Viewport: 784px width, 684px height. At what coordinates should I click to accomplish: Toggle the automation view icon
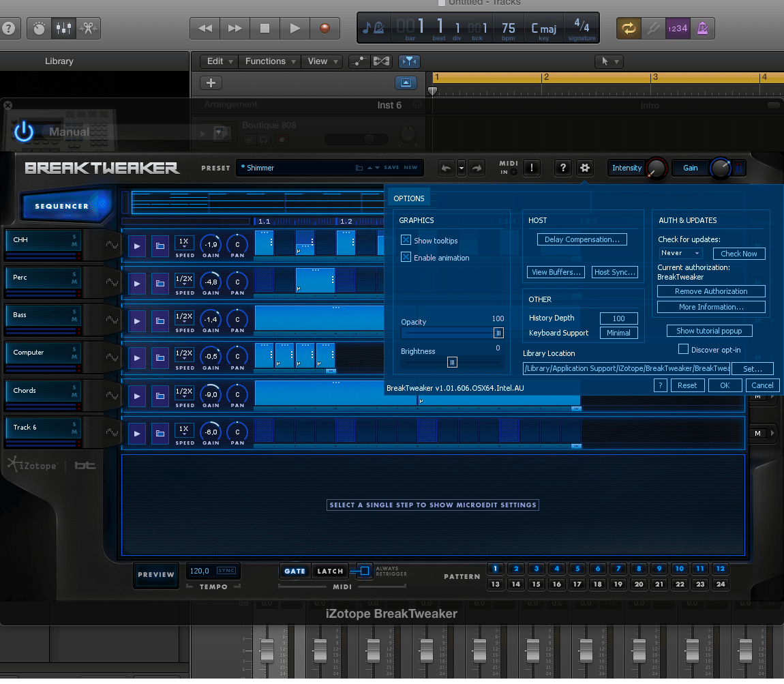(359, 61)
